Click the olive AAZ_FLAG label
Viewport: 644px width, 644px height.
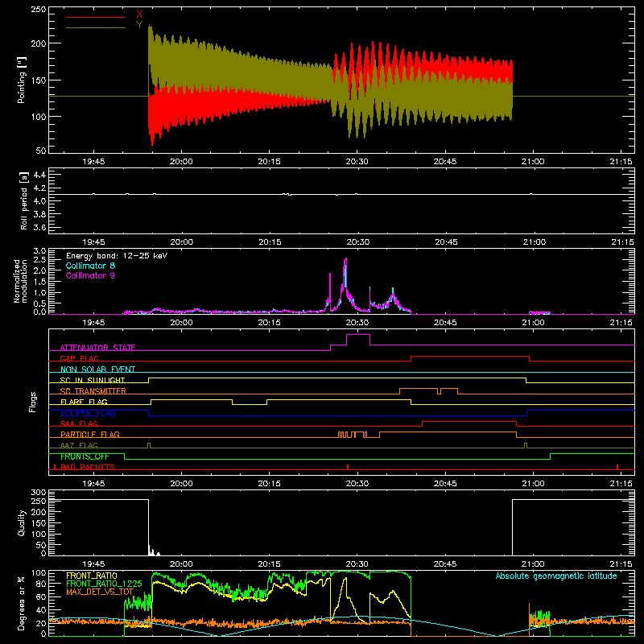pos(79,445)
